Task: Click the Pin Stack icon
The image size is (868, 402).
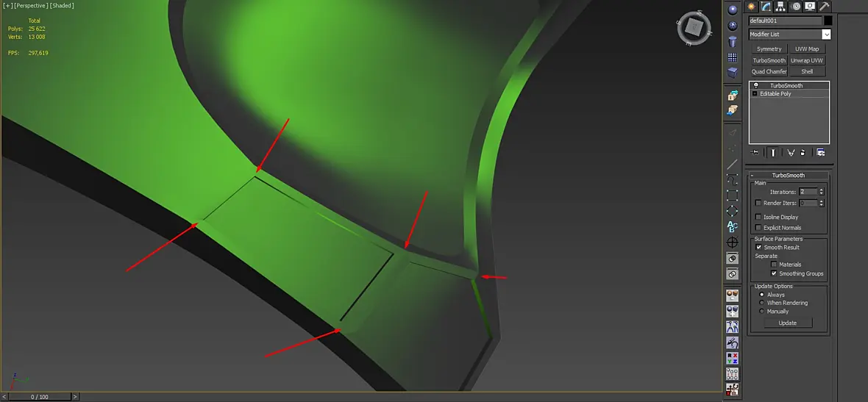Action: pyautogui.click(x=755, y=153)
